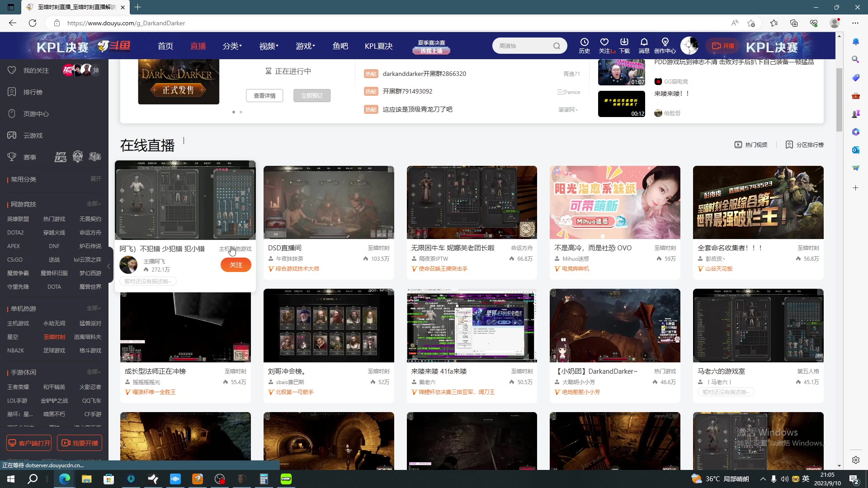Open 鱼吧 nav item

(340, 46)
